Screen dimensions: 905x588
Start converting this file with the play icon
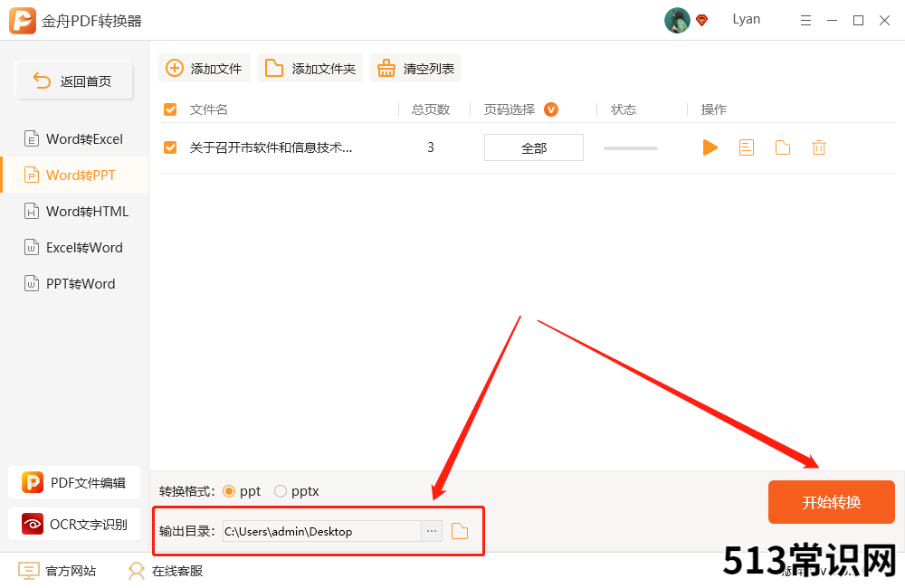pos(710,147)
